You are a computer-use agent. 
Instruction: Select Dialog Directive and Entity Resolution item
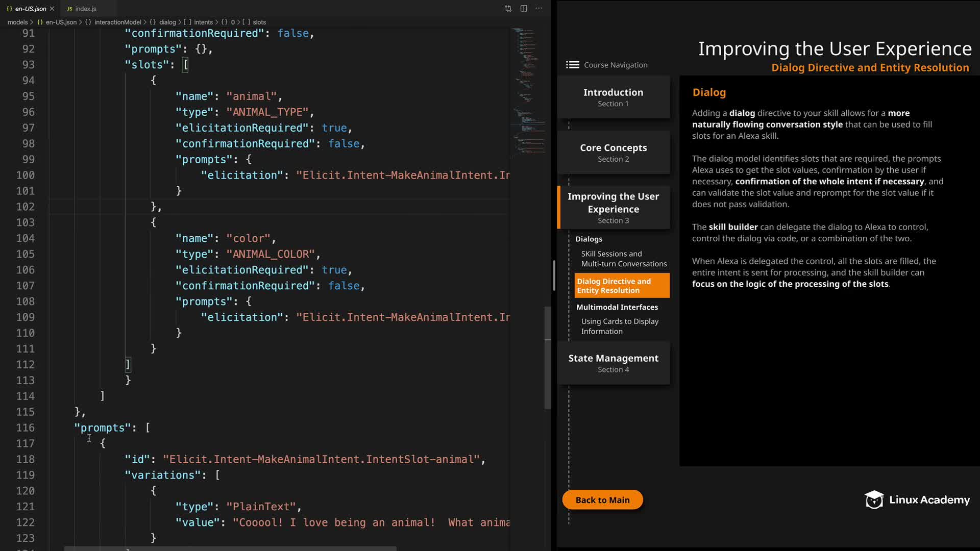point(621,286)
